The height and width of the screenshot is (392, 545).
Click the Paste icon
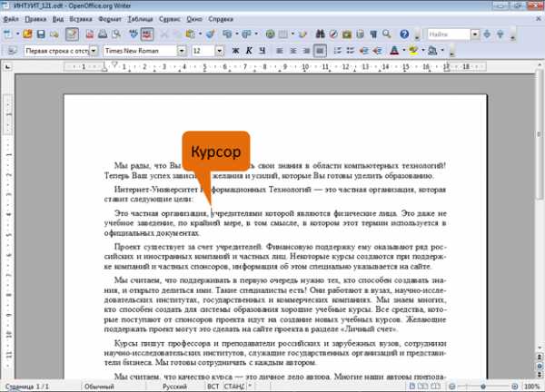pyautogui.click(x=190, y=34)
